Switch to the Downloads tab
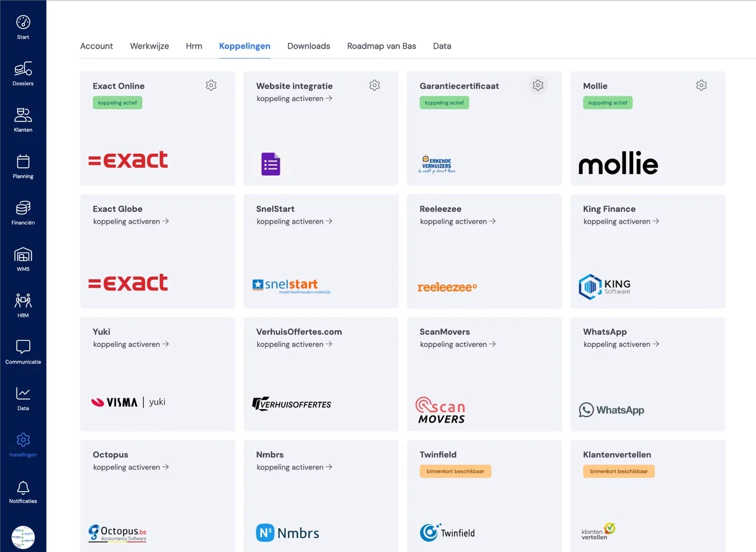 pyautogui.click(x=309, y=46)
